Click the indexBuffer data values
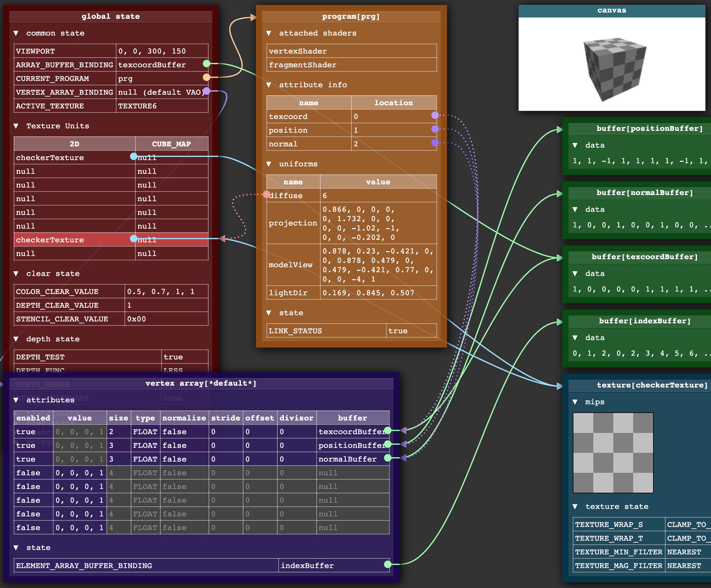Screen dimensions: 711x588 coord(641,353)
